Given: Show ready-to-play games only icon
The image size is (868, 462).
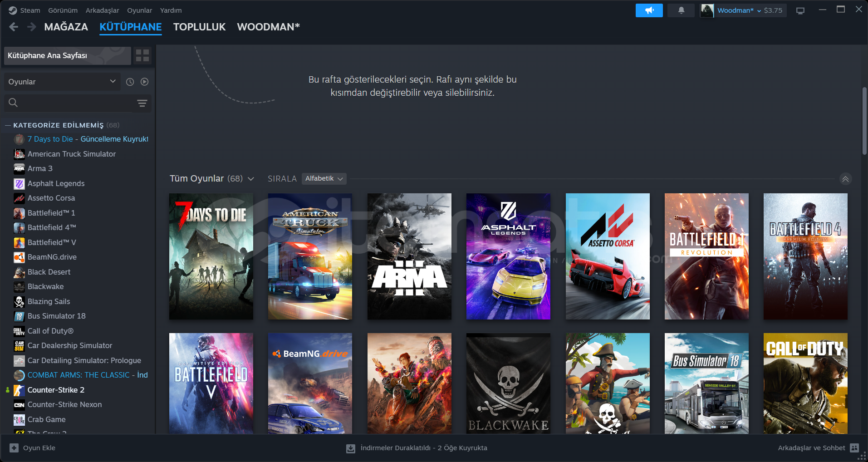Looking at the screenshot, I should pyautogui.click(x=144, y=82).
